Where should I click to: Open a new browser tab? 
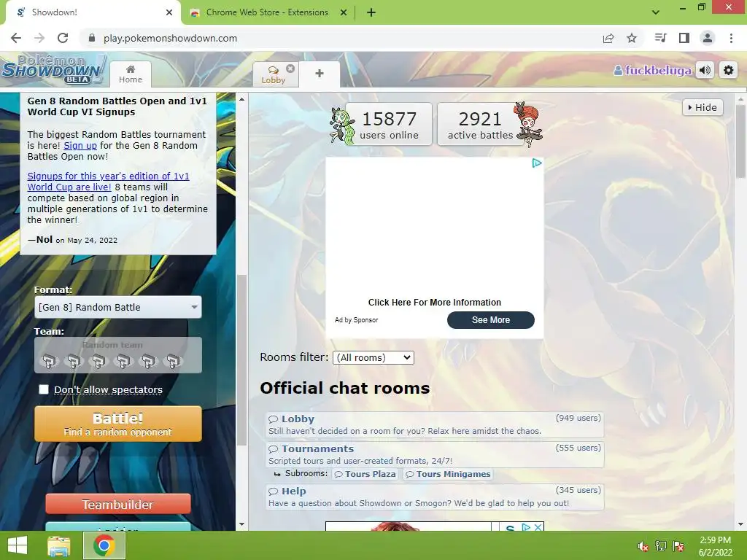[x=371, y=12]
